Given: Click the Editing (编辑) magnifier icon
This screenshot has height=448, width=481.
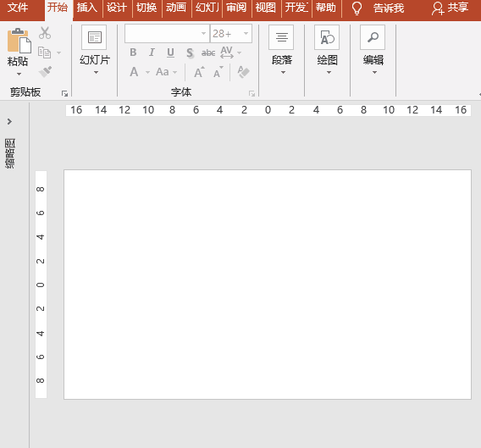Looking at the screenshot, I should pos(373,37).
